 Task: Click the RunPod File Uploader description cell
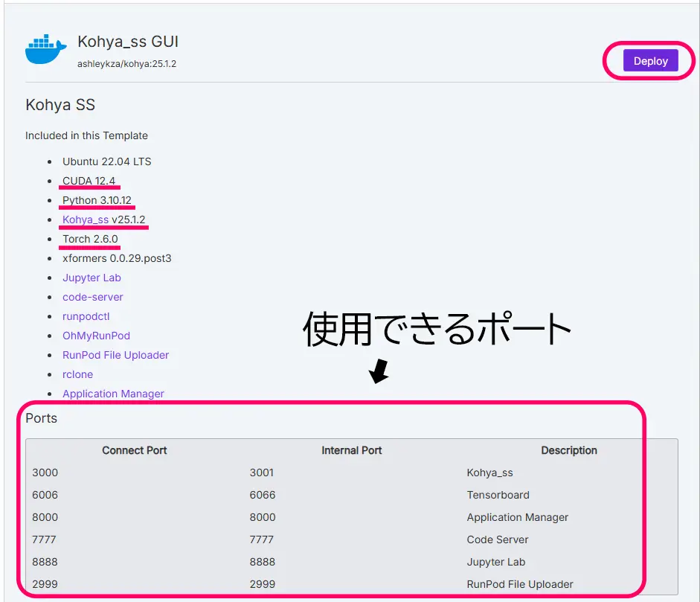pyautogui.click(x=520, y=584)
